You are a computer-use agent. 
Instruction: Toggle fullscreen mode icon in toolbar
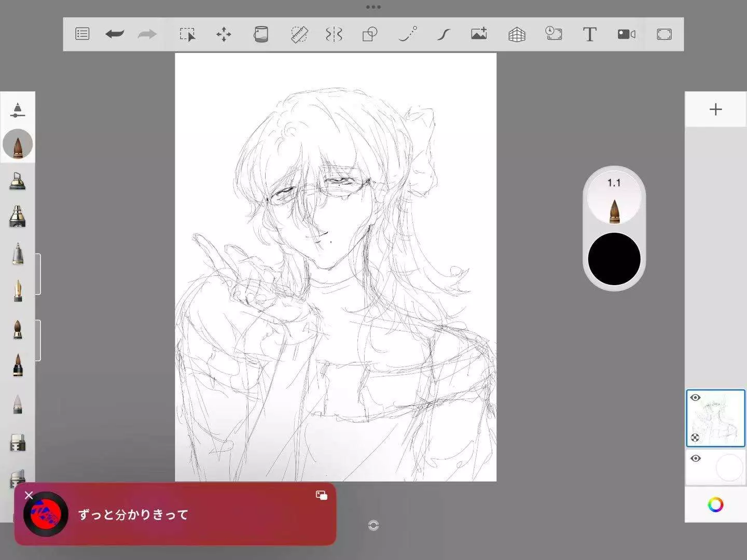(664, 35)
